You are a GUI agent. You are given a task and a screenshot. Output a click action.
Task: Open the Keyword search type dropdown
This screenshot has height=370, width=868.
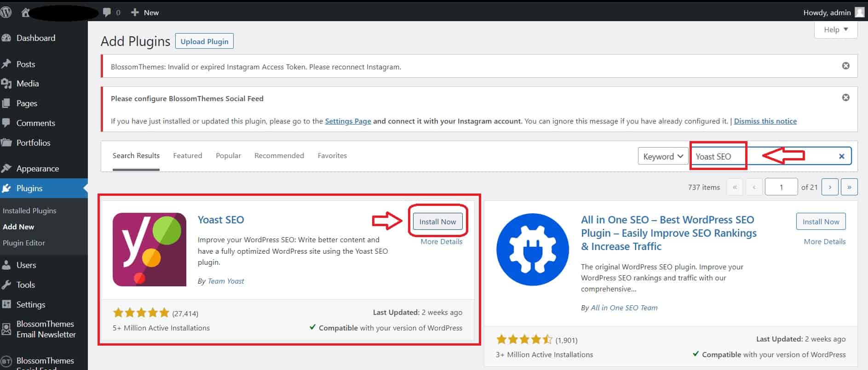(663, 156)
